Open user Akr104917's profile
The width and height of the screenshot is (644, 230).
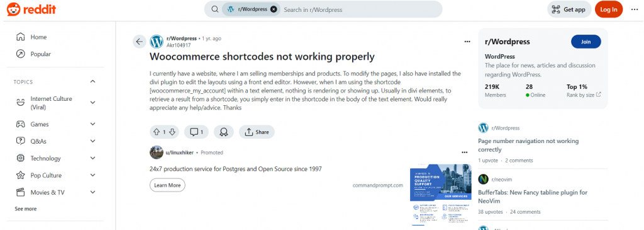178,45
